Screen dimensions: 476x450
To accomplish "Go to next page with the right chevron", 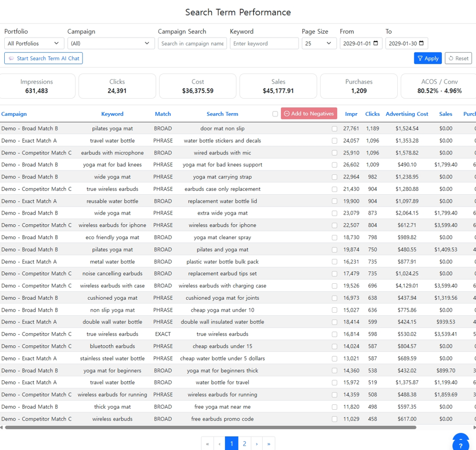I will point(257,444).
